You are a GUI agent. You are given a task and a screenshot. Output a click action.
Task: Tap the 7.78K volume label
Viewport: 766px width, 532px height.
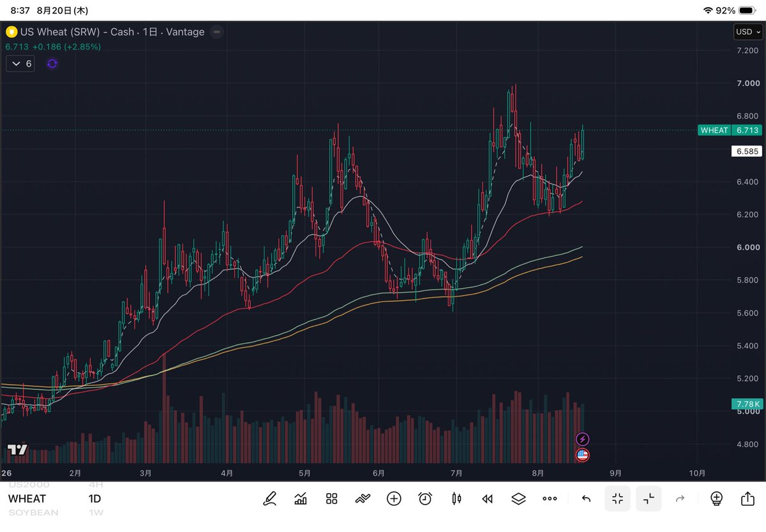click(747, 404)
